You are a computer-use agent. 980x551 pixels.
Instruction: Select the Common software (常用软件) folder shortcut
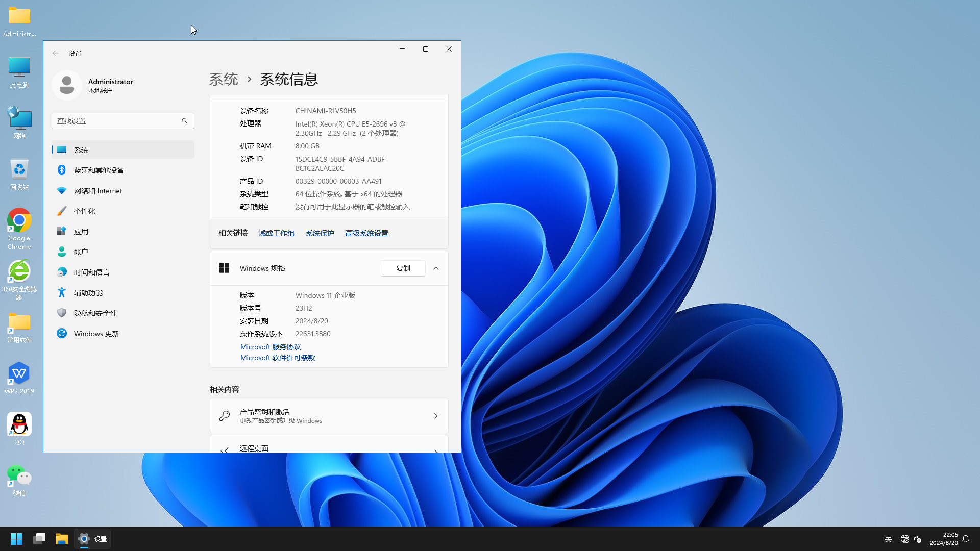(x=19, y=328)
